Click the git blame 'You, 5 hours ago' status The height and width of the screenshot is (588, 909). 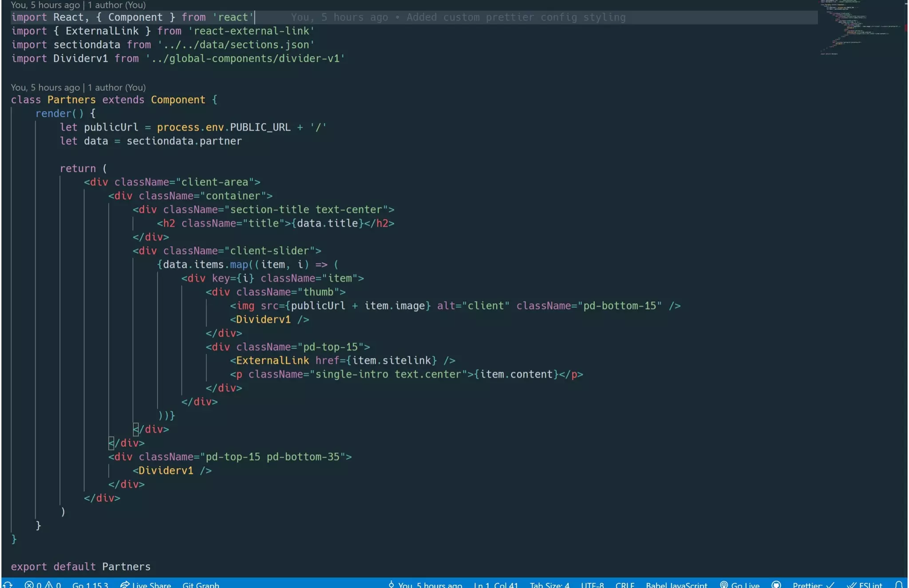tap(425, 584)
